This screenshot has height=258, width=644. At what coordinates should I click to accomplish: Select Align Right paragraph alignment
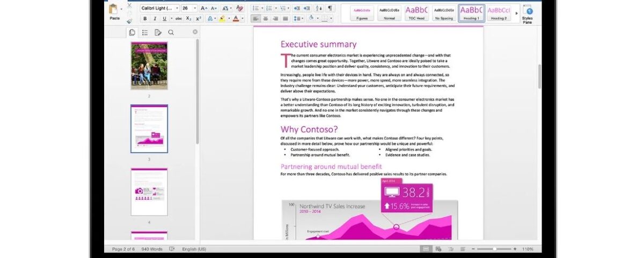(x=275, y=19)
